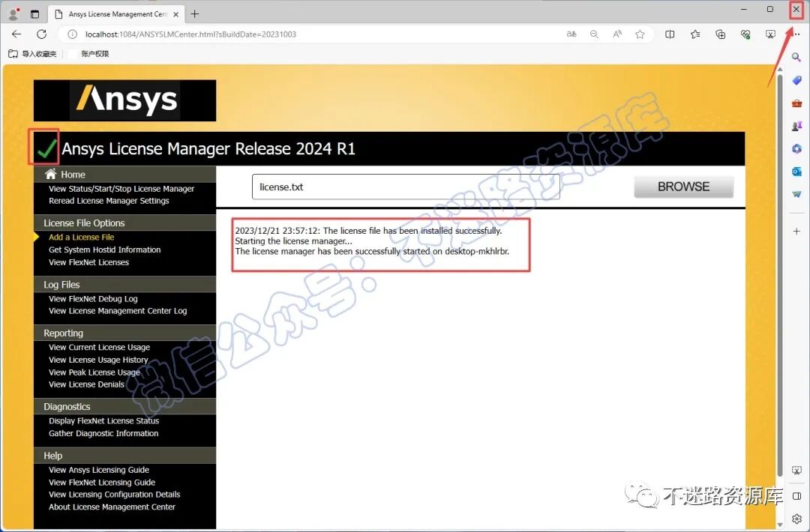810x532 pixels.
Task: Minimize the browser window
Action: pos(744,9)
